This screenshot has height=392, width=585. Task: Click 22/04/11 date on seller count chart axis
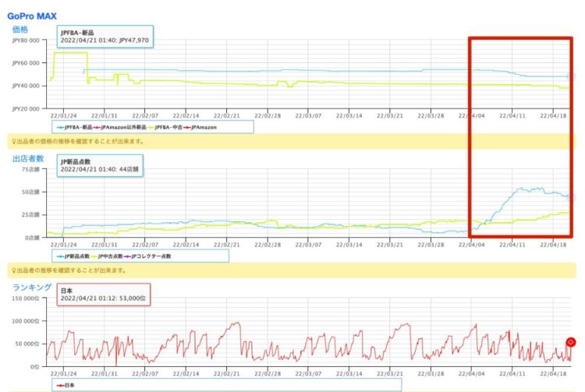(x=512, y=245)
